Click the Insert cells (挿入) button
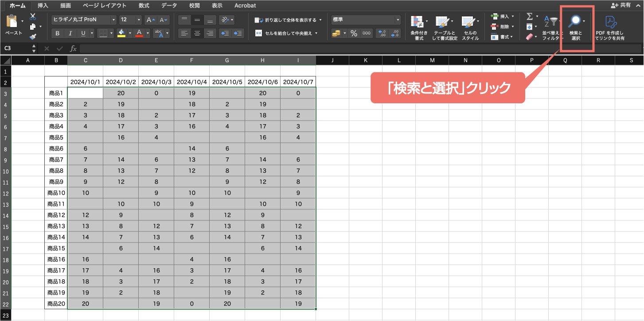The height and width of the screenshot is (321, 644). pos(502,16)
